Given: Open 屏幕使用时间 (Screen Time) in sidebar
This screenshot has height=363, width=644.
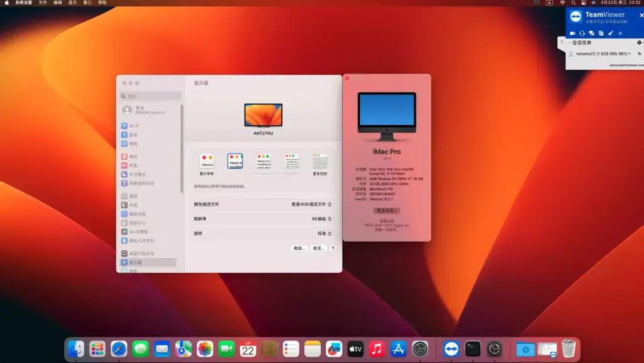Looking at the screenshot, I should (138, 183).
